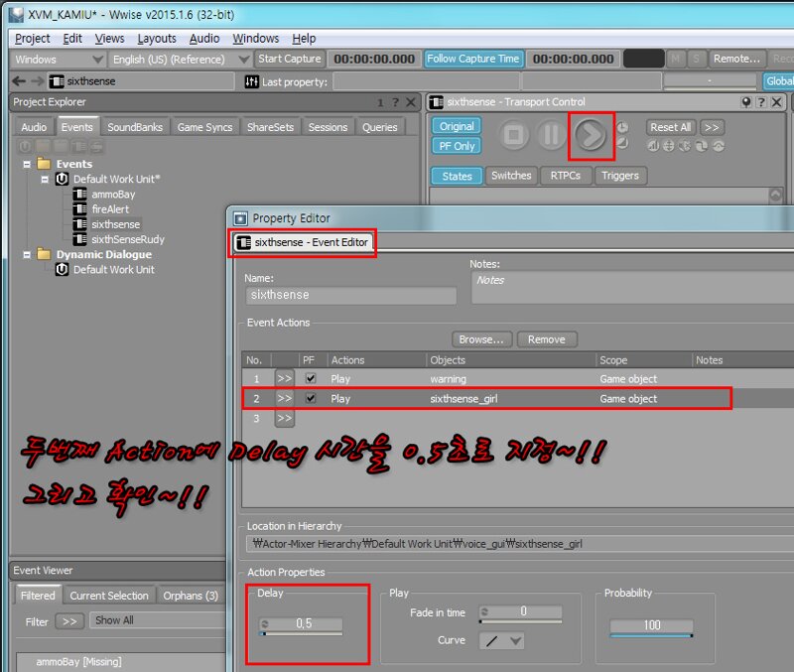Click the Last property mixer icon
Viewport: 794px width, 672px height.
point(252,81)
